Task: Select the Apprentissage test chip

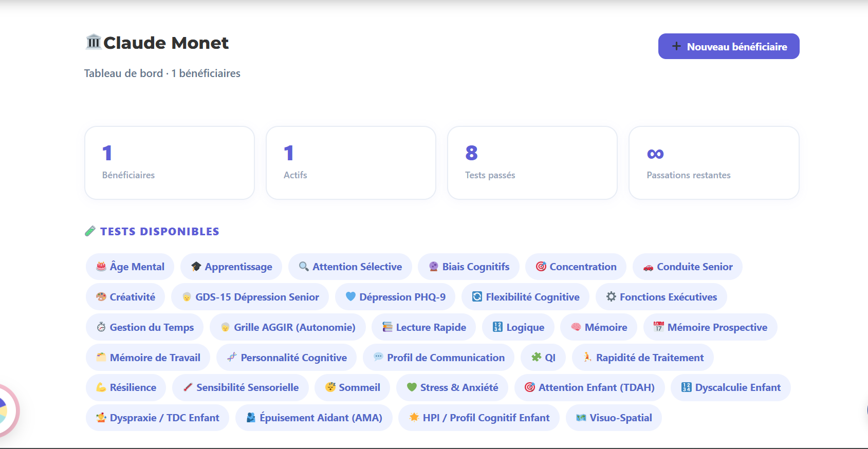Action: [x=231, y=267]
